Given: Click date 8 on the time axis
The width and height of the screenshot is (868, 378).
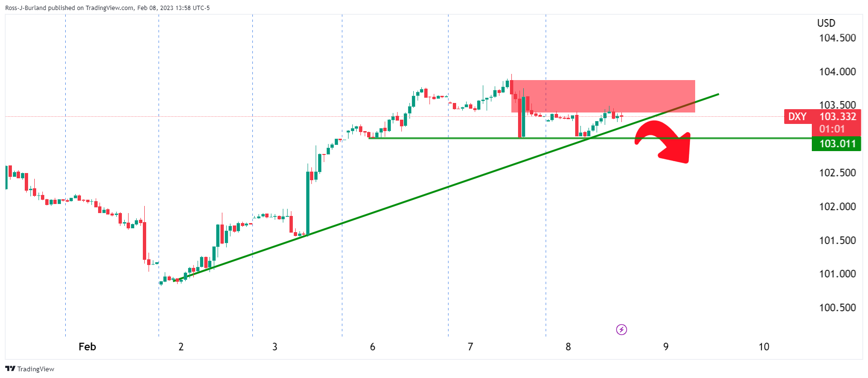Looking at the screenshot, I should [568, 347].
